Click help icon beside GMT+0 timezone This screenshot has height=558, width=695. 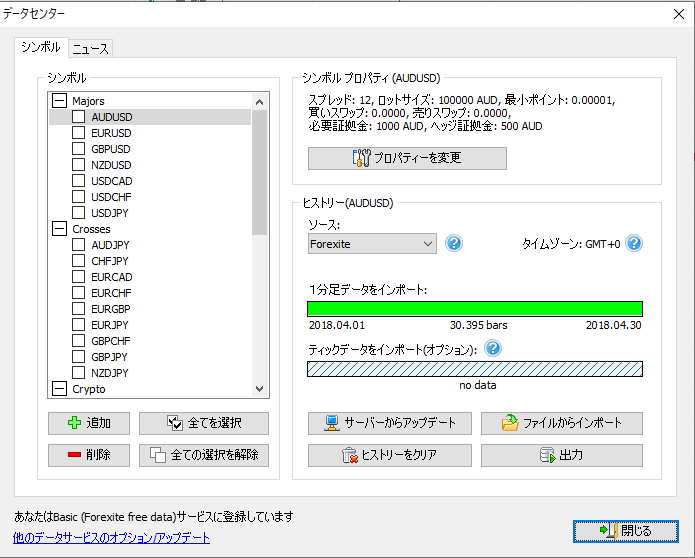634,243
